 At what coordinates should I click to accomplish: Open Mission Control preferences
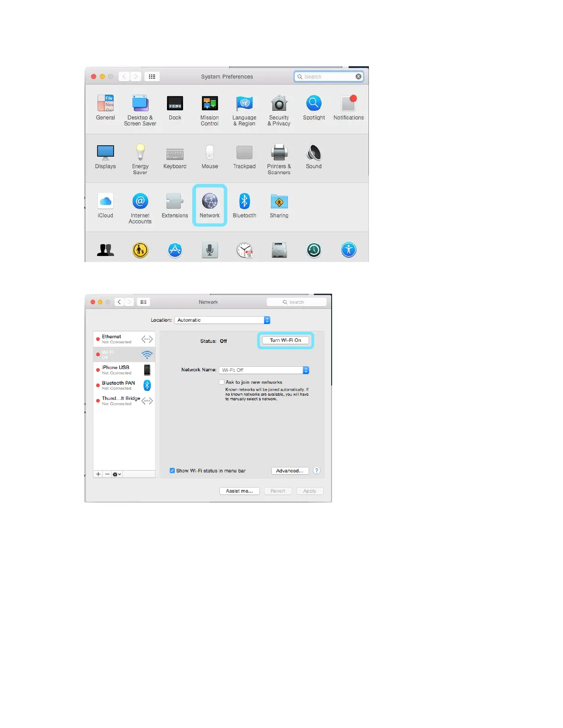tap(210, 111)
